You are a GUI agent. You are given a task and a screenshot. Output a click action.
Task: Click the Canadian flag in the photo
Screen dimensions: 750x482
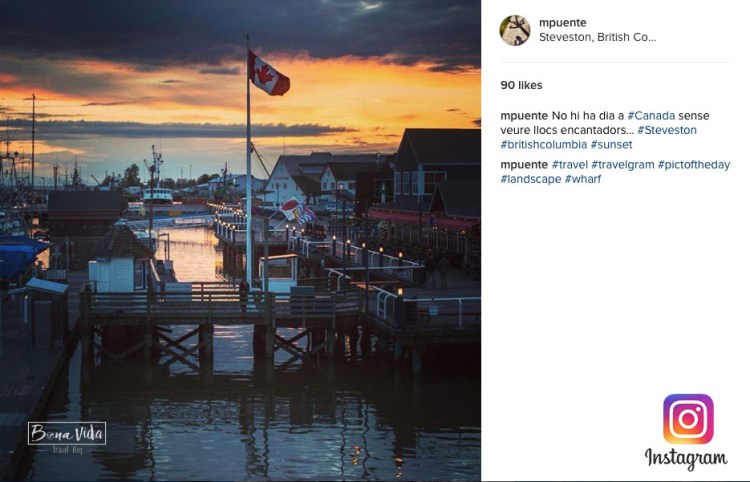coord(268,73)
